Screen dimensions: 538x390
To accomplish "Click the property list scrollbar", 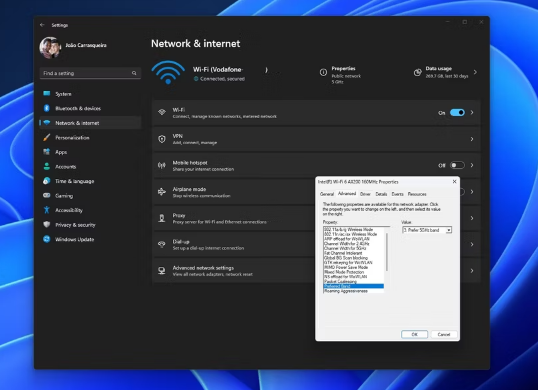I will [387, 252].
